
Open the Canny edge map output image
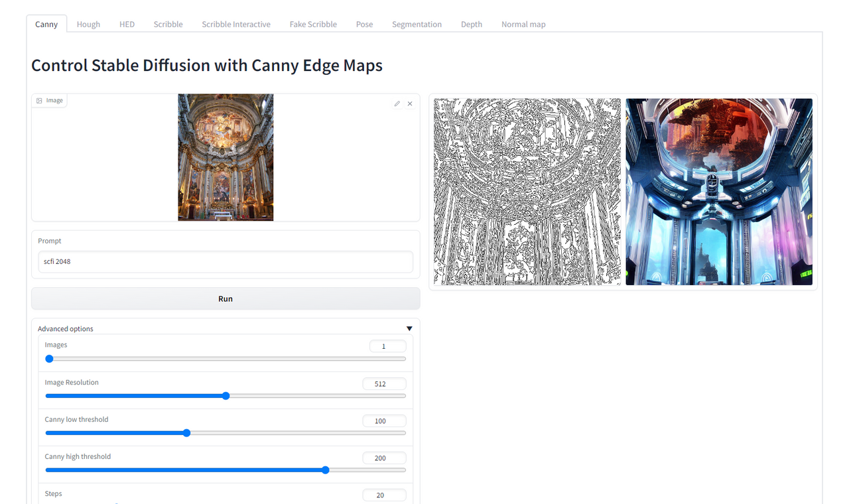tap(527, 192)
